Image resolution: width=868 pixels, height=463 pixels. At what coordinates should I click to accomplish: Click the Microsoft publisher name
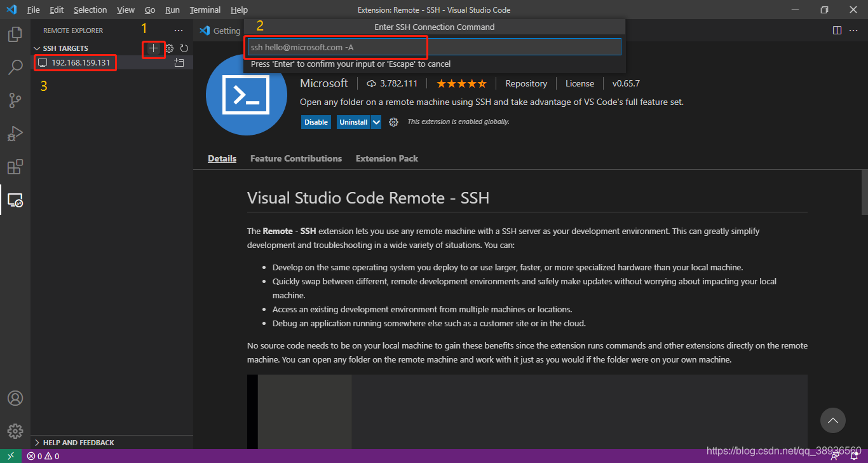click(x=324, y=83)
